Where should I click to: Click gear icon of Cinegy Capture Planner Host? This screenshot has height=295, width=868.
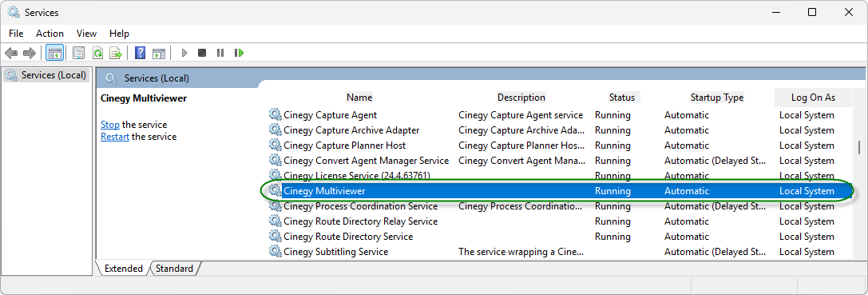pyautogui.click(x=275, y=146)
